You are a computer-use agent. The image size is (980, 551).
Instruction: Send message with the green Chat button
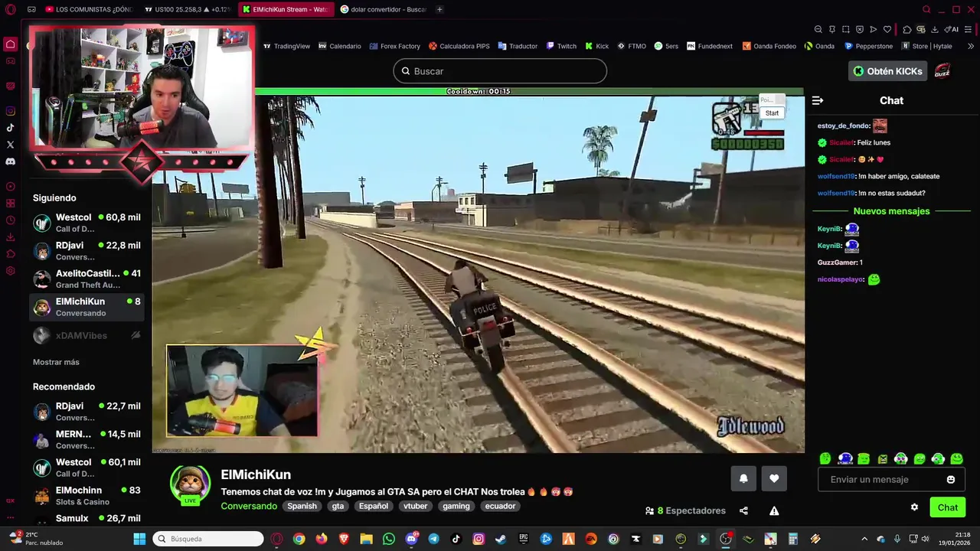947,507
